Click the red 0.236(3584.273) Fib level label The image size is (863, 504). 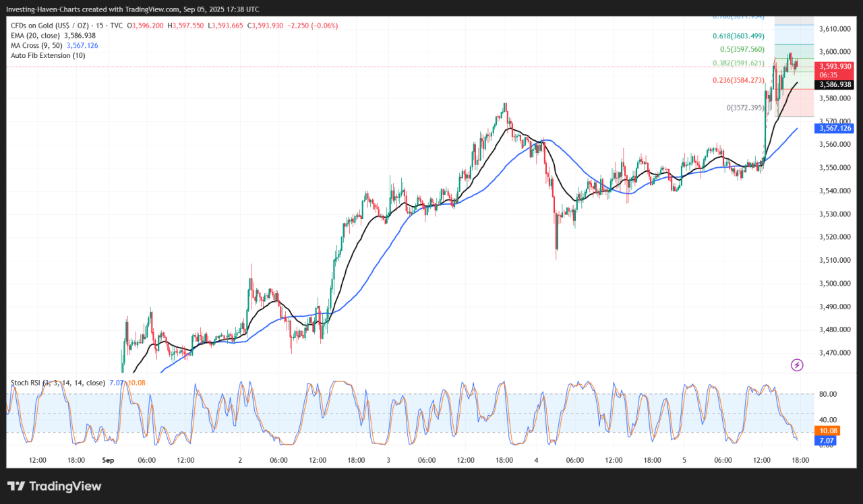point(738,80)
